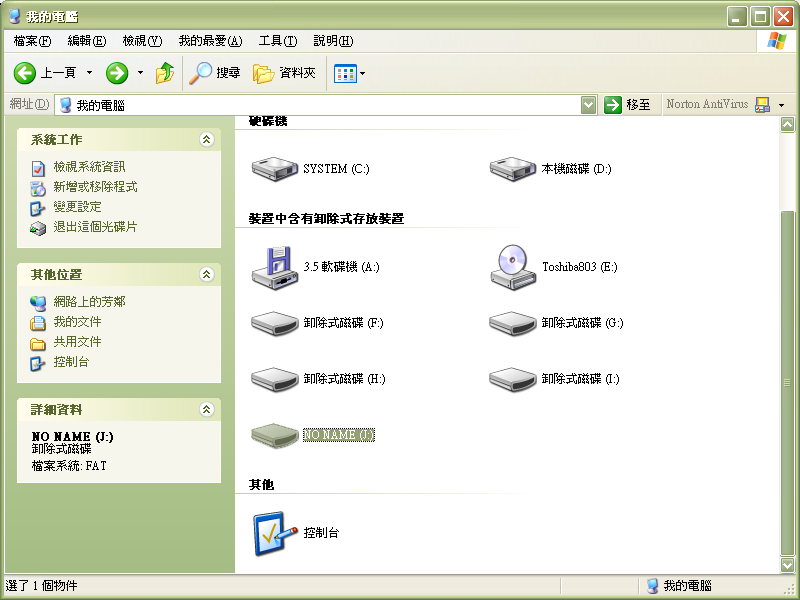Open the 檢視(V) menu
Image resolution: width=800 pixels, height=600 pixels.
point(142,41)
